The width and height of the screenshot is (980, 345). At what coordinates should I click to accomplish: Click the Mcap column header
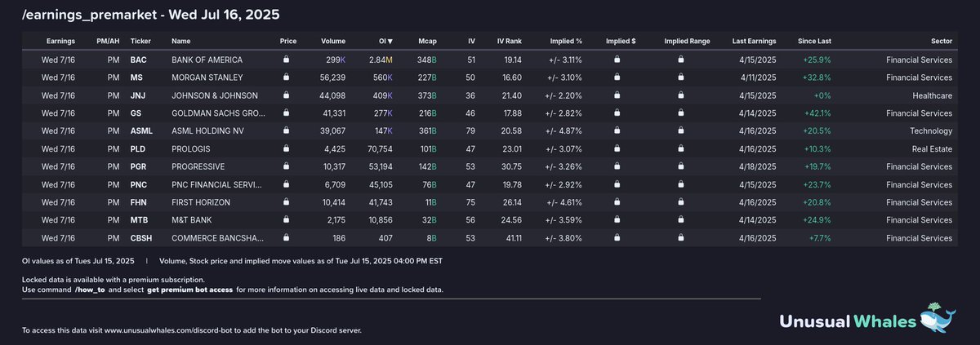point(427,41)
